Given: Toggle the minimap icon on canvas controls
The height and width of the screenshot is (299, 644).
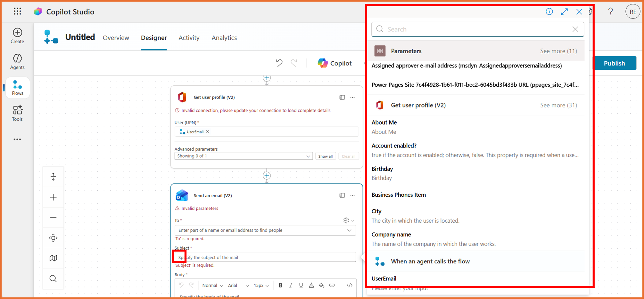Looking at the screenshot, I should [x=53, y=258].
